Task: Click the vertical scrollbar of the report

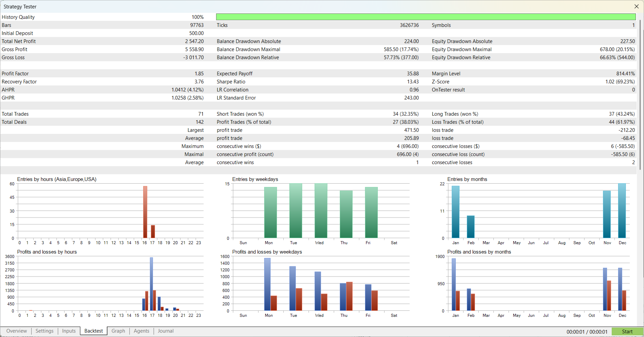Action: coord(640,94)
